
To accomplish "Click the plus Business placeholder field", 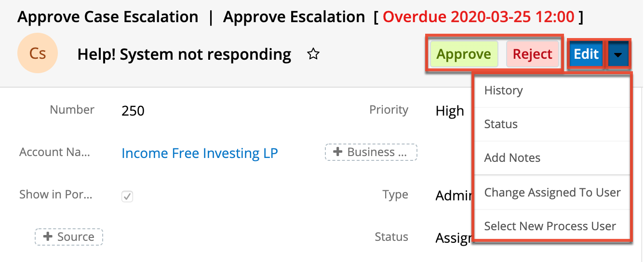I will [x=371, y=152].
